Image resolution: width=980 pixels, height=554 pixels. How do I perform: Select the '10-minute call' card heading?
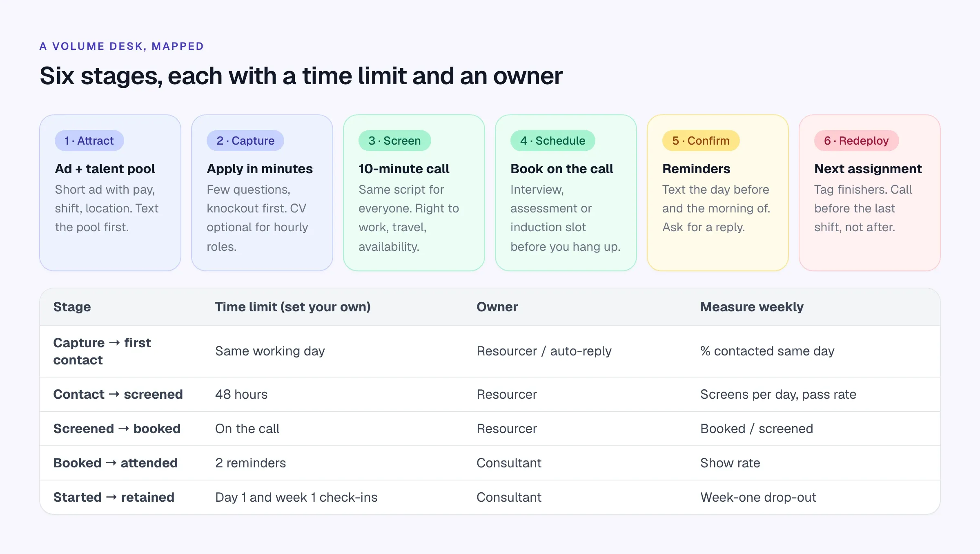tap(404, 169)
